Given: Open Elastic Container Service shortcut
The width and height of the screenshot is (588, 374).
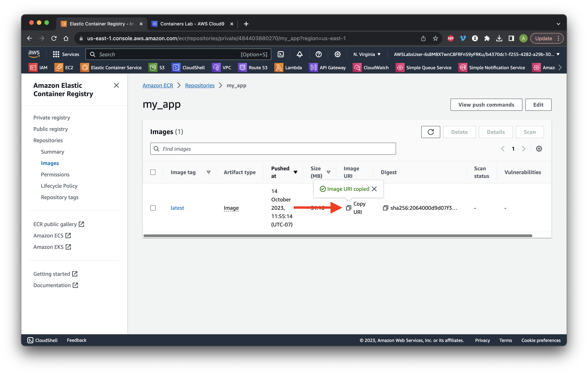Looking at the screenshot, I should (111, 68).
